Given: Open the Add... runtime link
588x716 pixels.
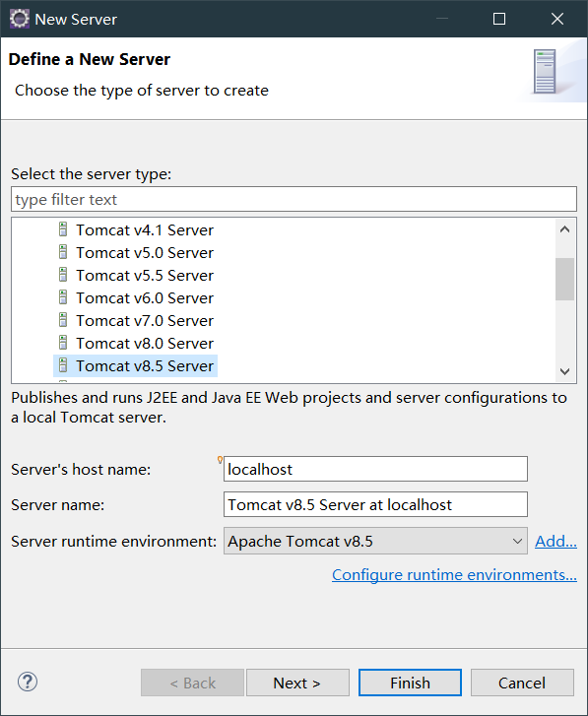Looking at the screenshot, I should pyautogui.click(x=555, y=541).
